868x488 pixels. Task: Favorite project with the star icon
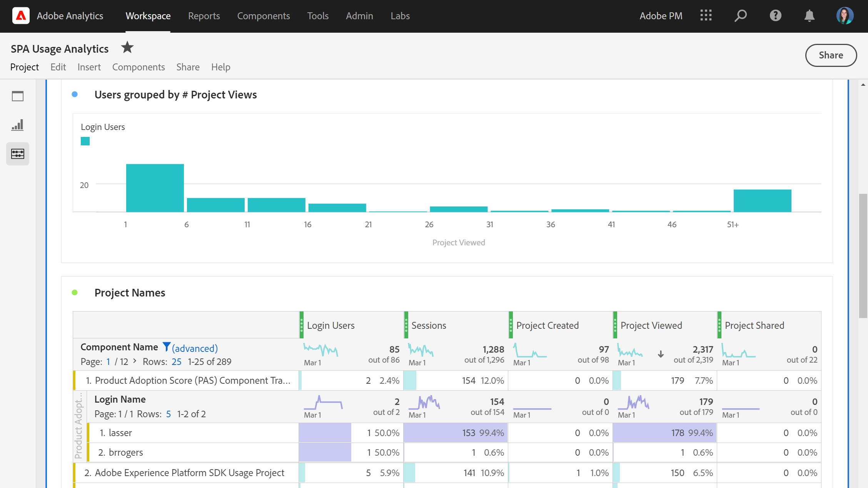coord(127,48)
